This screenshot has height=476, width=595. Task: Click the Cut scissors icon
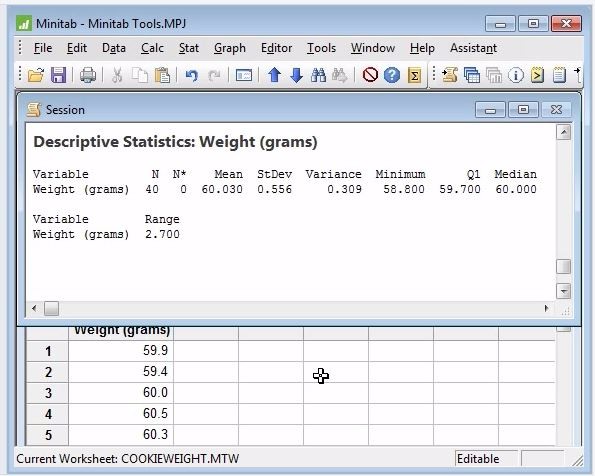117,75
